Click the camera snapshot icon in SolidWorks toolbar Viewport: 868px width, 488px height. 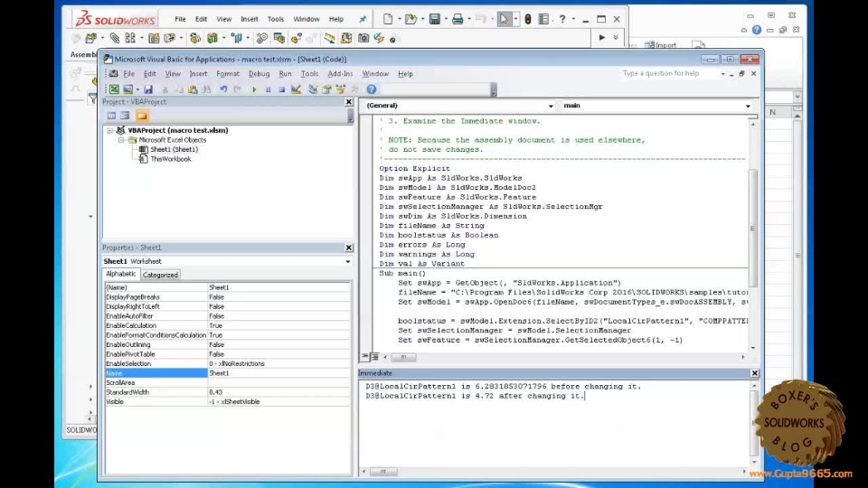[x=363, y=38]
